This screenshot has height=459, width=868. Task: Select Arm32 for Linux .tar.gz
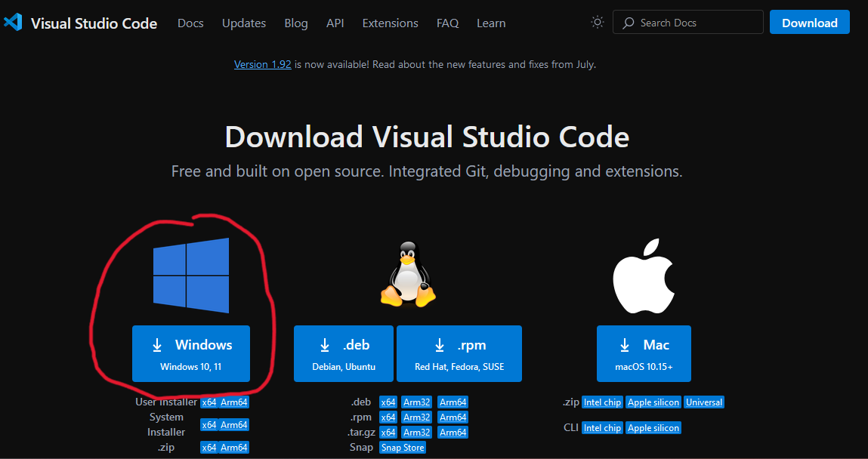coord(417,432)
